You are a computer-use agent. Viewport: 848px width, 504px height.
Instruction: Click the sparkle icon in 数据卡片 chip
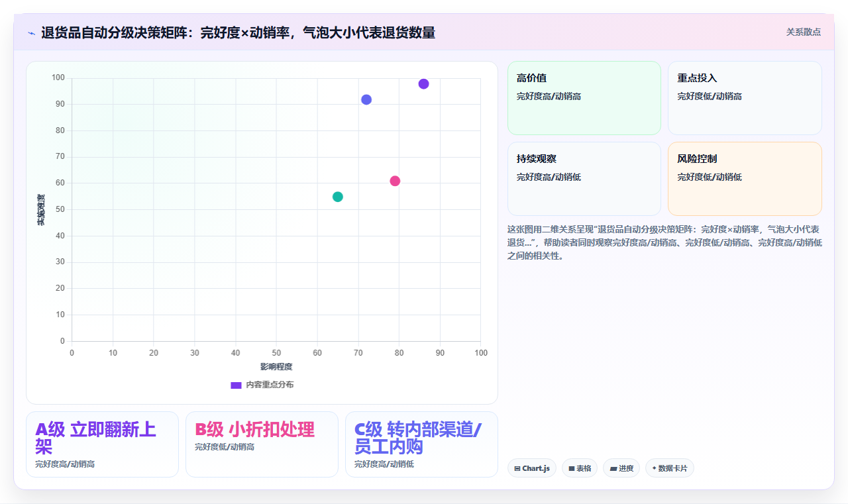(655, 468)
